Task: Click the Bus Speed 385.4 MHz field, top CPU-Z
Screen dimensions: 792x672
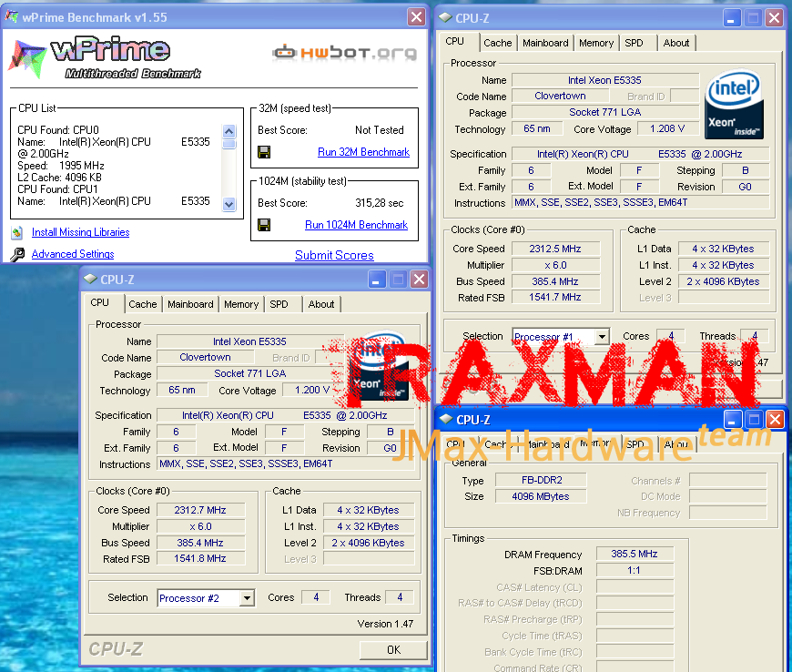Action: tap(555, 281)
